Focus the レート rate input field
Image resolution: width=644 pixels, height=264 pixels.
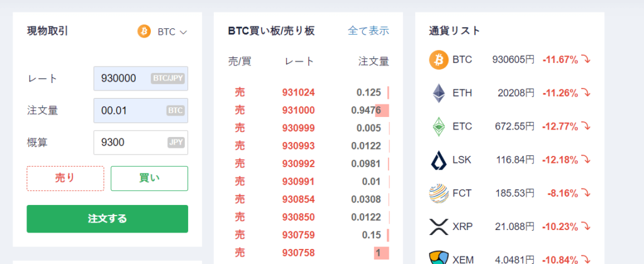pyautogui.click(x=141, y=79)
